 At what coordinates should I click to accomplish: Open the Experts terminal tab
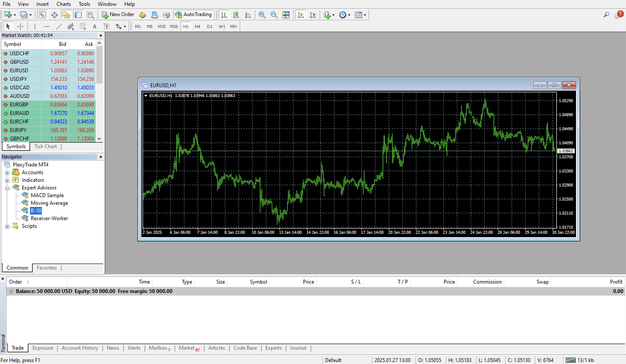pos(273,348)
